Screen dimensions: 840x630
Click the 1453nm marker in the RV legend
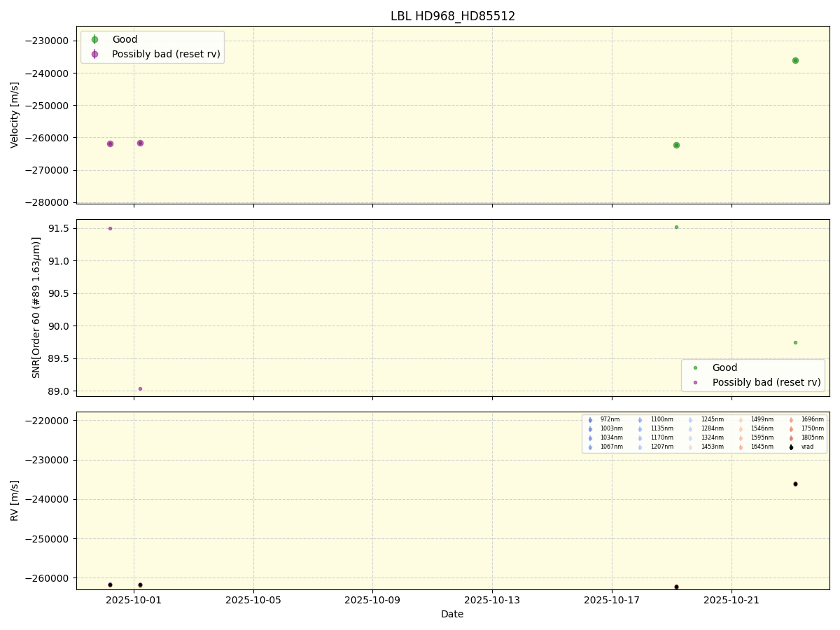pyautogui.click(x=690, y=447)
